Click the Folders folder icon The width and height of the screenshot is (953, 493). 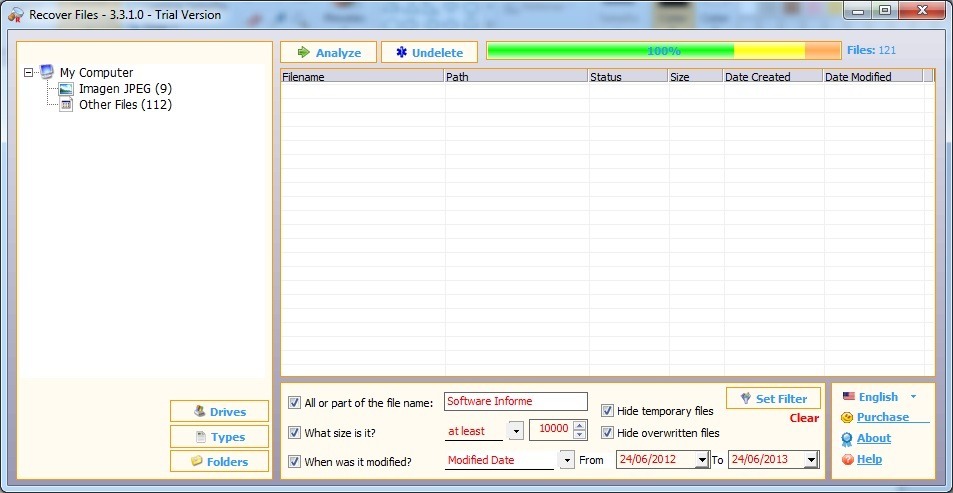196,461
